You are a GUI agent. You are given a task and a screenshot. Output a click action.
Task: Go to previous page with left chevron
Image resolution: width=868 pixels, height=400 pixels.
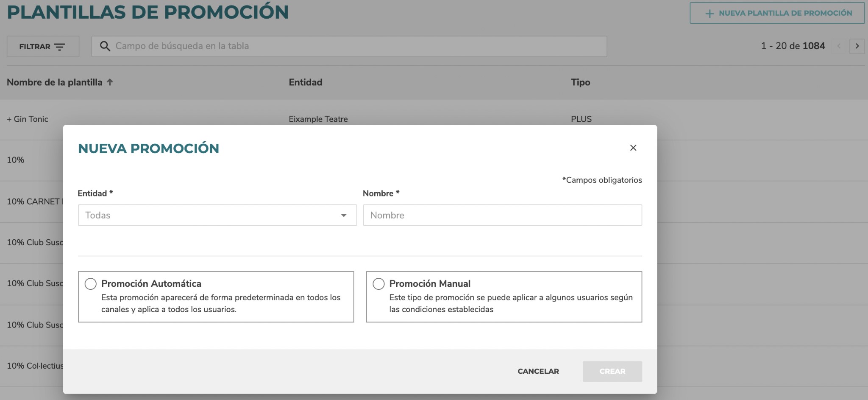pos(839,46)
